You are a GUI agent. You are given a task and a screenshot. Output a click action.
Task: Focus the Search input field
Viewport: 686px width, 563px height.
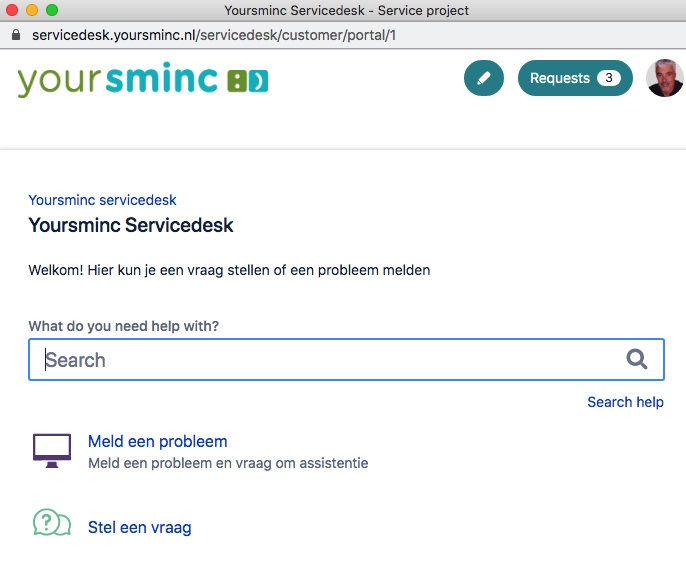[x=330, y=360]
